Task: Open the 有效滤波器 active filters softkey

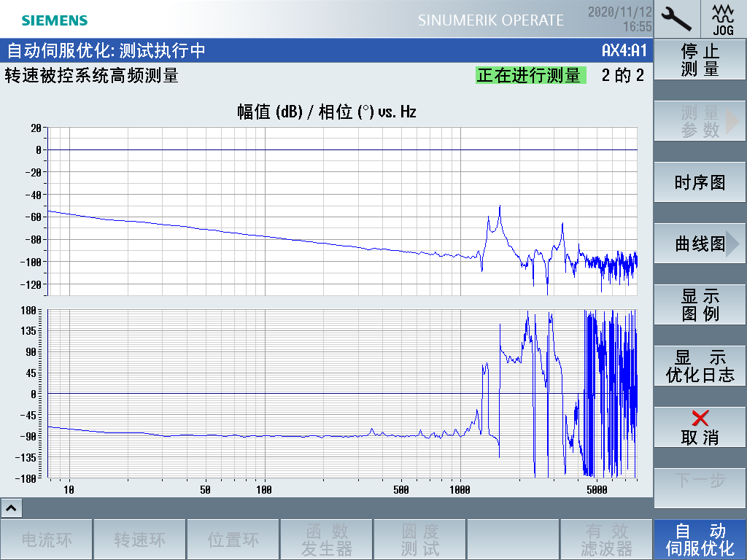Action: click(607, 540)
